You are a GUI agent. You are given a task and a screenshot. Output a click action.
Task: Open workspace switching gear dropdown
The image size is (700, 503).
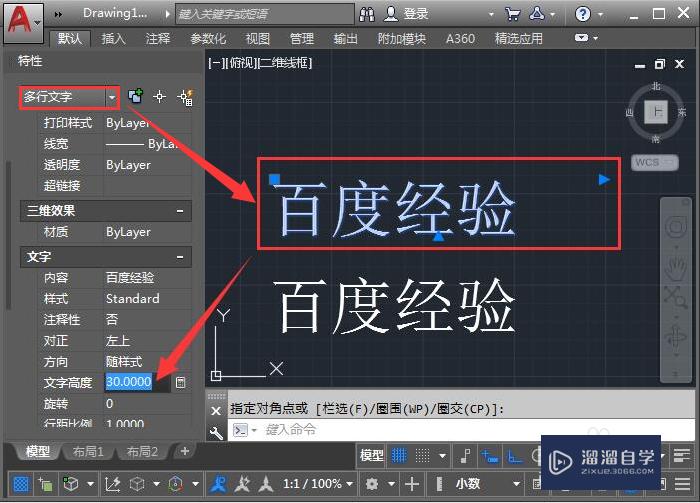click(x=392, y=484)
